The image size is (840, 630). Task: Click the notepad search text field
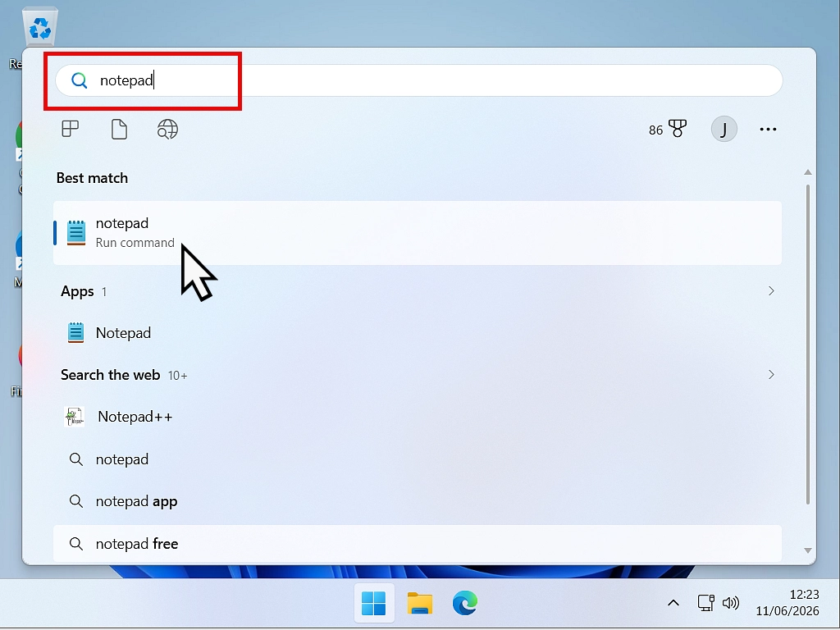coord(419,80)
